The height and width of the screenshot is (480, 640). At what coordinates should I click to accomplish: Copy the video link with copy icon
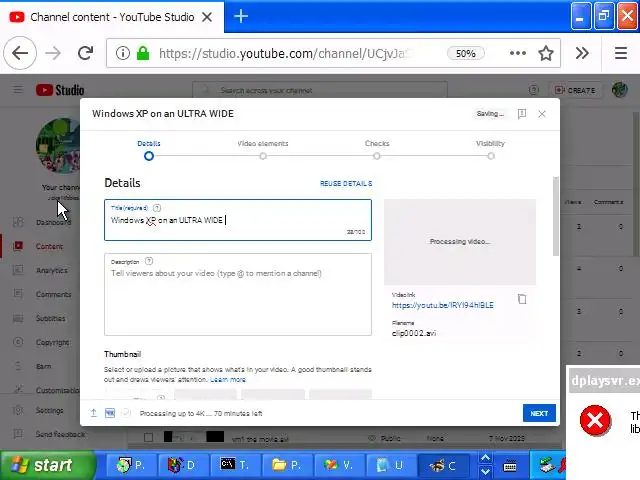tap(522, 299)
